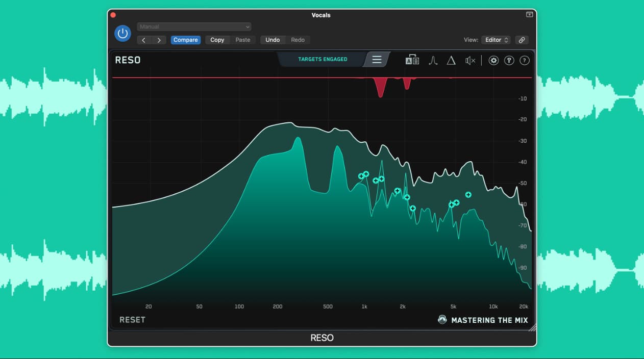The height and width of the screenshot is (359, 644).
Task: Click the 100 frequency axis label
Action: pyautogui.click(x=239, y=306)
